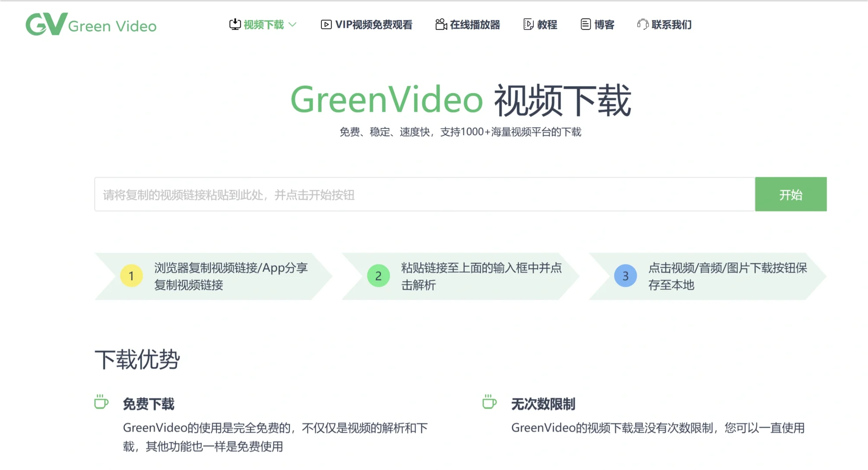Click the play icon beside VIP视频免费观看

coord(326,24)
